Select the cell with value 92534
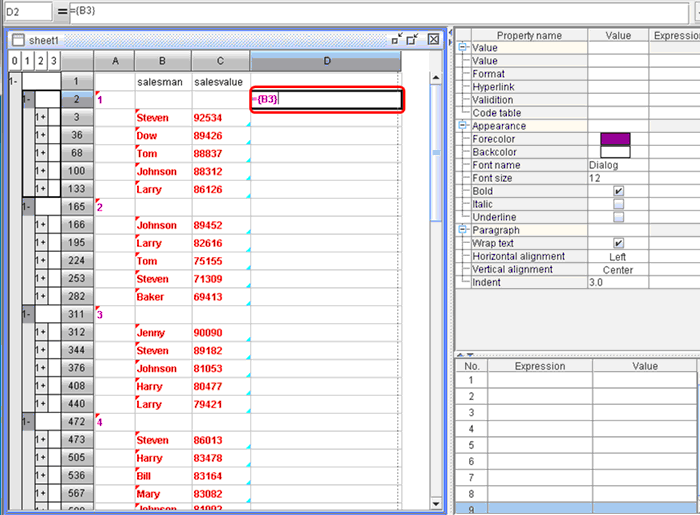The height and width of the screenshot is (515, 700). (x=221, y=118)
